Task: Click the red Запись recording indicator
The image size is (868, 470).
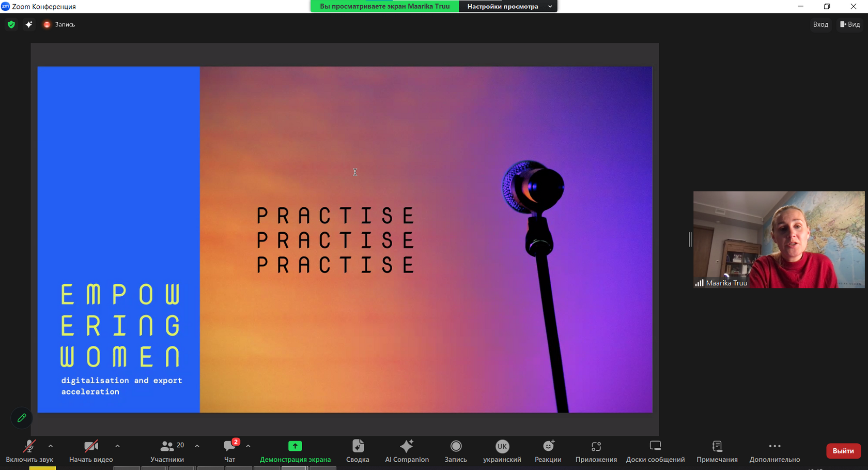Action: coord(59,24)
